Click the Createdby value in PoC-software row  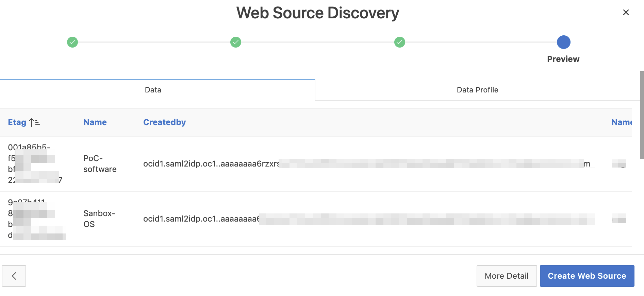(211, 164)
